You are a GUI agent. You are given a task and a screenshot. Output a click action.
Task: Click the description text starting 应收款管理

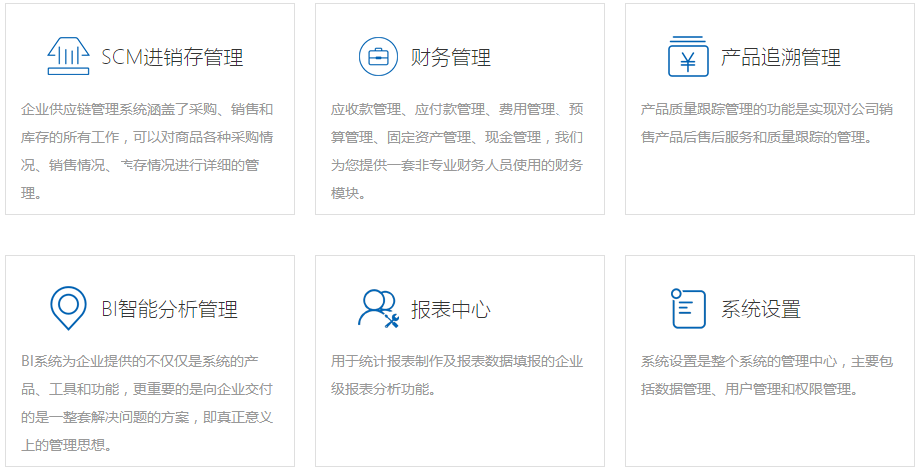(x=458, y=150)
